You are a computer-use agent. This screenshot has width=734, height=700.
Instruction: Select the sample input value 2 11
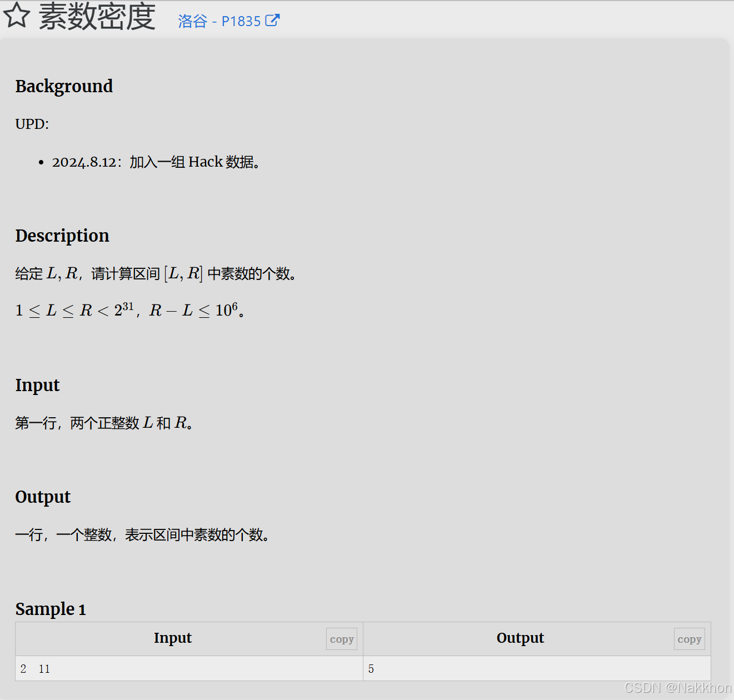pyautogui.click(x=35, y=669)
